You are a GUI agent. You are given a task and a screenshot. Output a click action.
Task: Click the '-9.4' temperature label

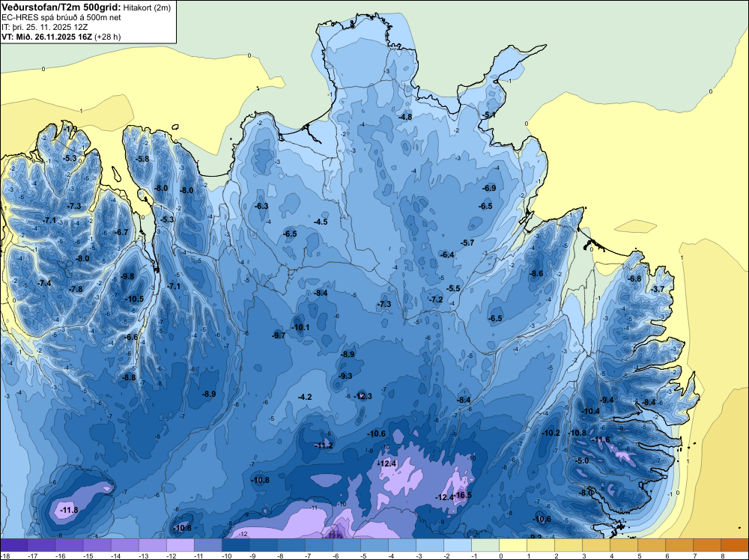(x=607, y=400)
